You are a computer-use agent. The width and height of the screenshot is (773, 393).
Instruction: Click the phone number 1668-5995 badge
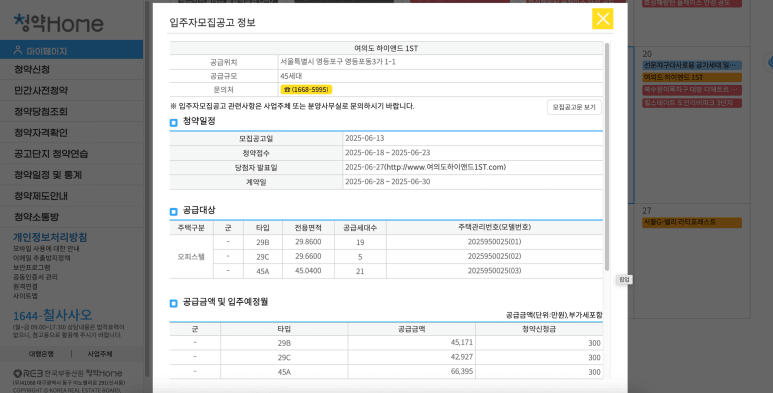pyautogui.click(x=306, y=89)
